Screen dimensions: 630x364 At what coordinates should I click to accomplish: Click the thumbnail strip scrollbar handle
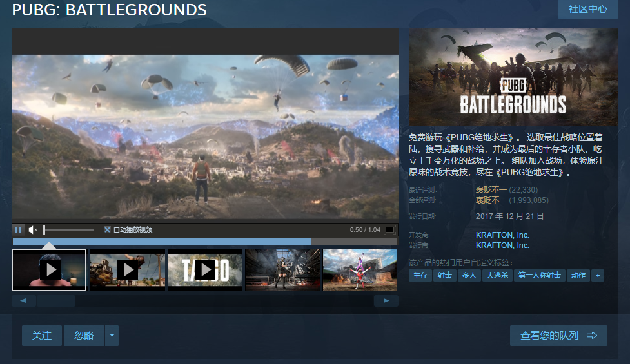point(56,301)
